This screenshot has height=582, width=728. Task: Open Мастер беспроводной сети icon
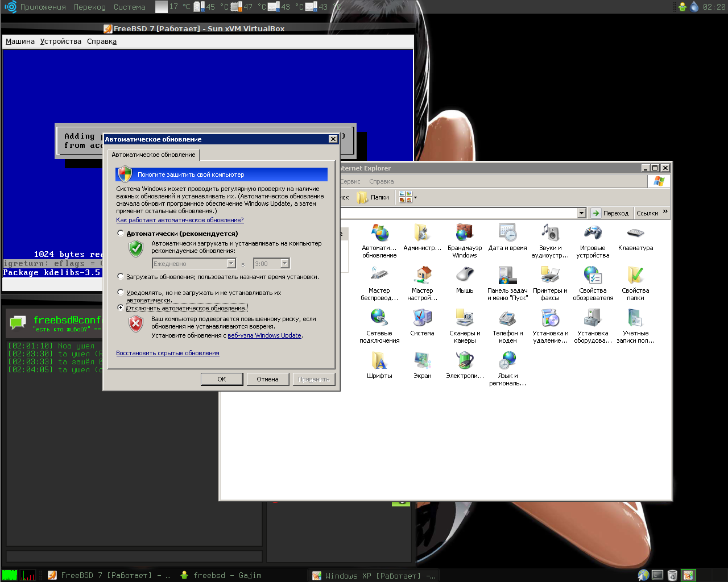(379, 283)
